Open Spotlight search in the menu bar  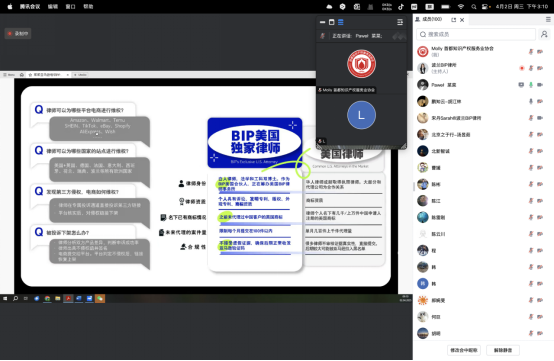click(474, 6)
